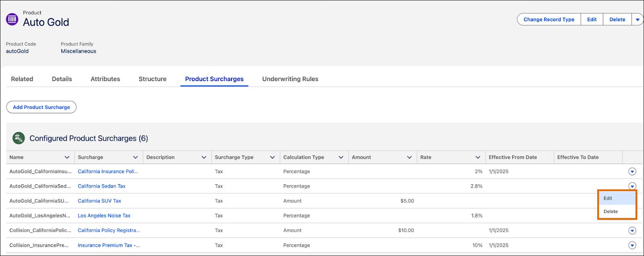Screen dimensions: 644x256
Task: Click the Miscellaneous product family value
Action: click(78, 51)
